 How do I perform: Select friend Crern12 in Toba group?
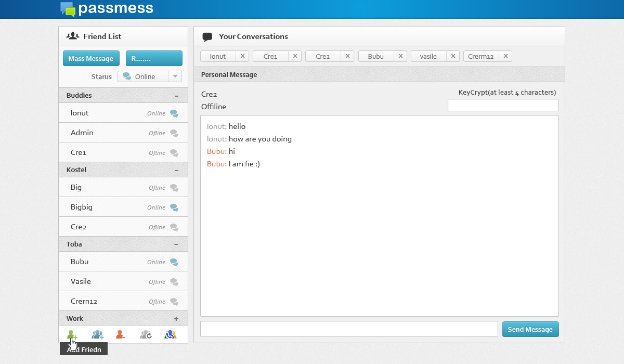[123, 301]
